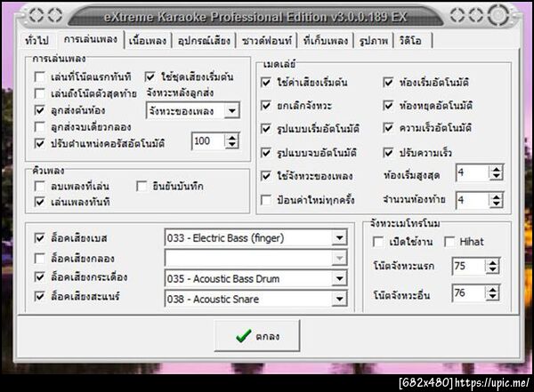534x392 pixels.
Task: Open the รูปภาพ tab
Action: pyautogui.click(x=373, y=41)
